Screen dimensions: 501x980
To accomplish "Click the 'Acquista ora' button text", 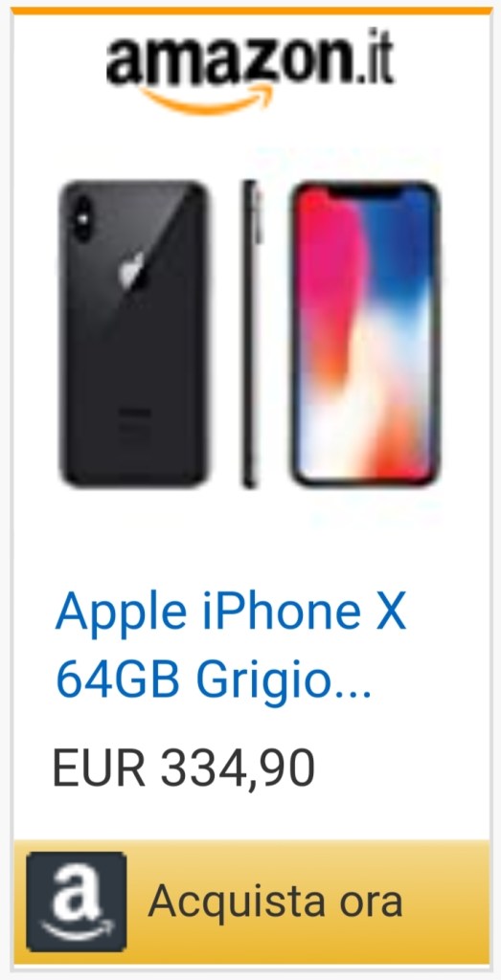I will (x=275, y=902).
